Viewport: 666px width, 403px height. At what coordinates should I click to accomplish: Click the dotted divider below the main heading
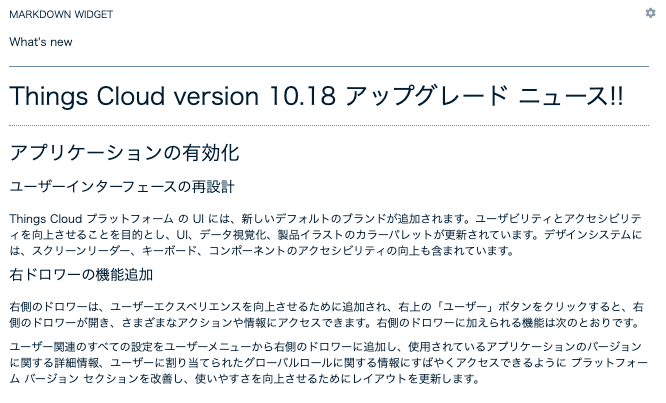click(x=329, y=125)
